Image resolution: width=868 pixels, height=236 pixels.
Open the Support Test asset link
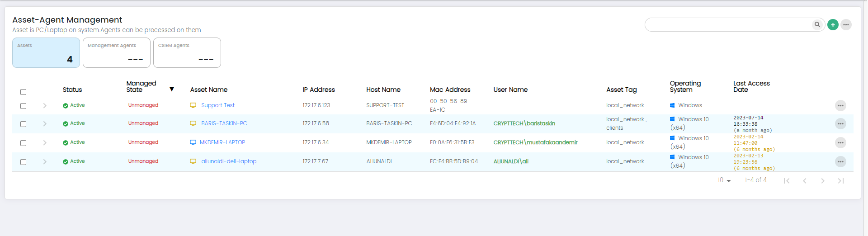click(x=218, y=105)
